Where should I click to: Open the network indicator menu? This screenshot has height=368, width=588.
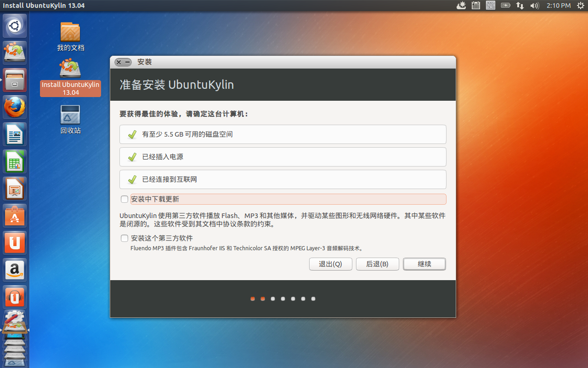click(x=520, y=6)
